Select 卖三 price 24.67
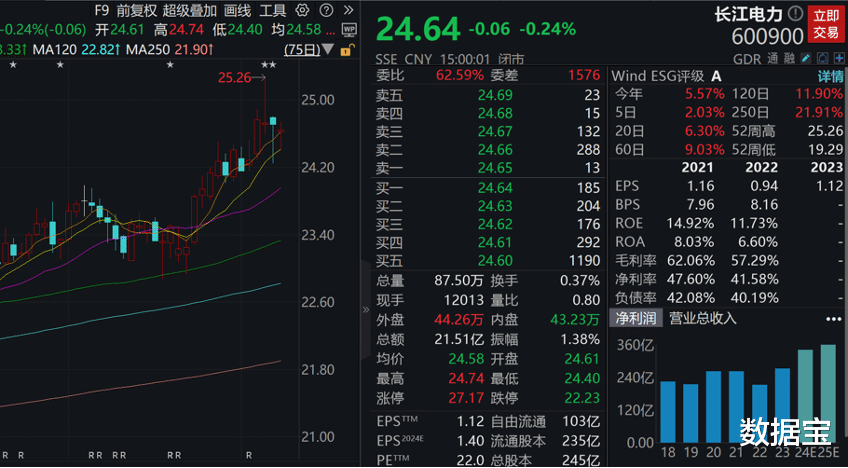This screenshot has width=848, height=468. pos(495,131)
